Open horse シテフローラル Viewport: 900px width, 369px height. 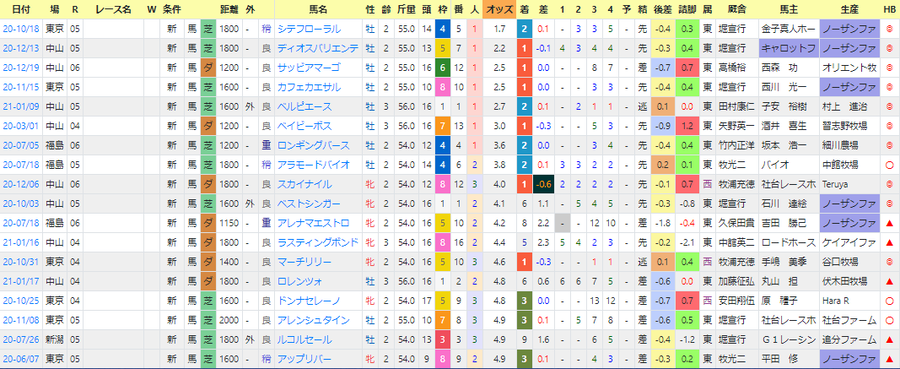[x=309, y=29]
